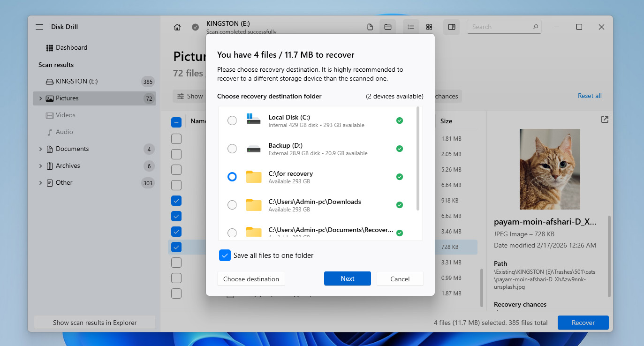This screenshot has height=346, width=644.
Task: Open preview in external window icon
Action: (x=605, y=120)
